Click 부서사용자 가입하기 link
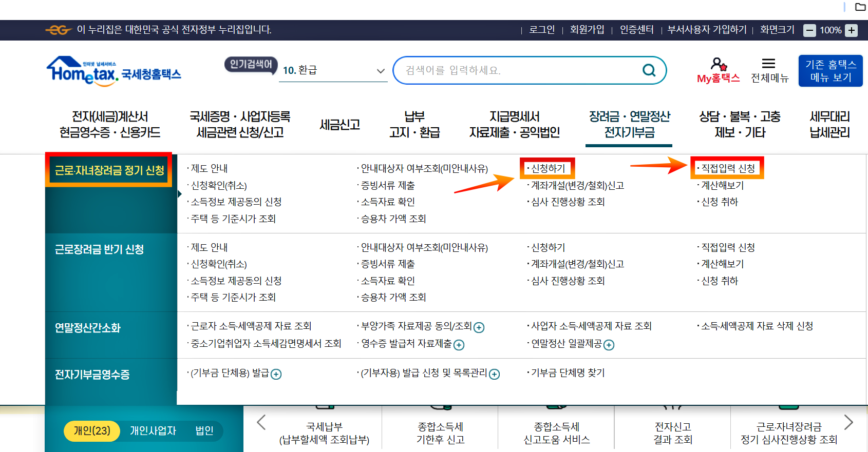This screenshot has height=452, width=868. pos(707,30)
